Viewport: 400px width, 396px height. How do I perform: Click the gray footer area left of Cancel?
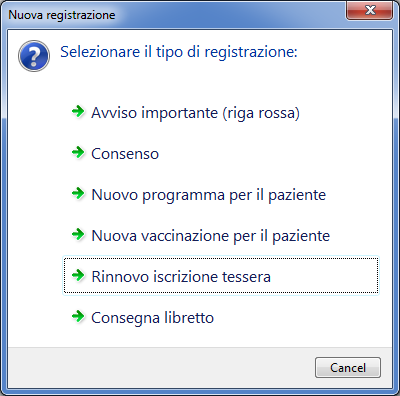pos(160,367)
